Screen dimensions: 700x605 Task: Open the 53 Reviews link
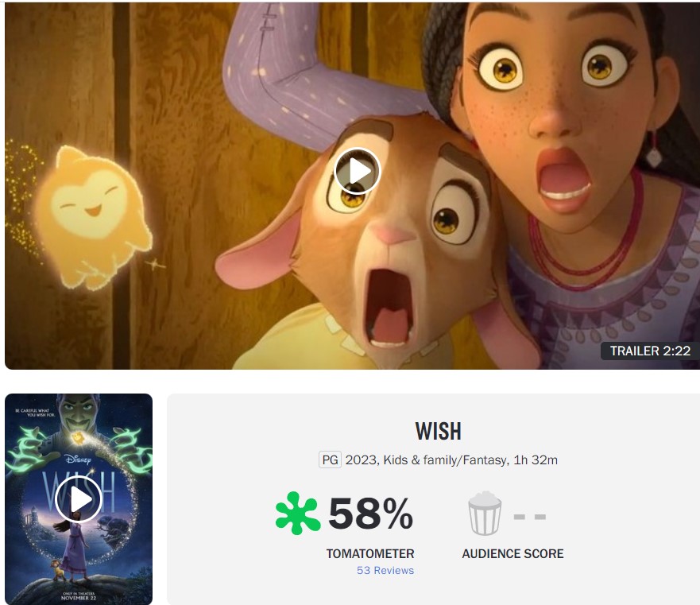tap(385, 571)
